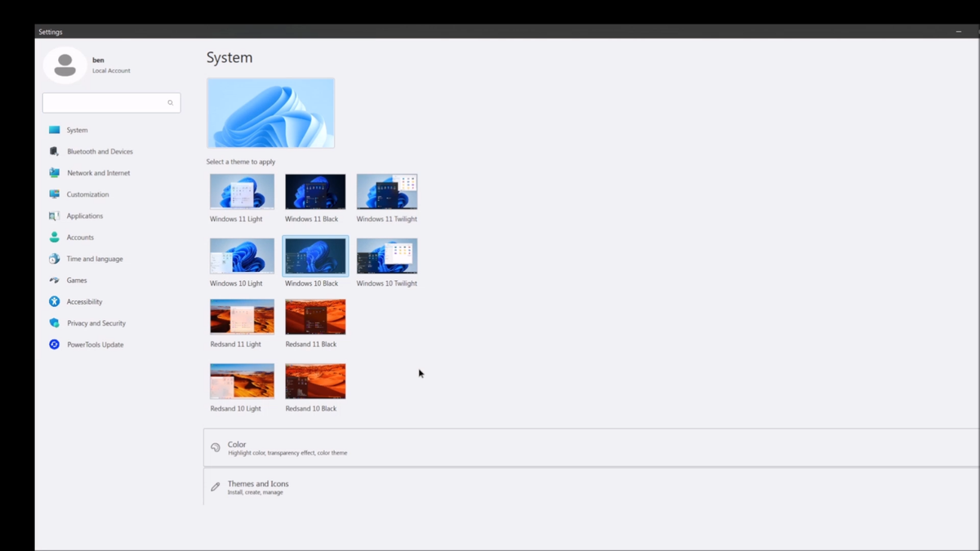Click the search magnifier icon
Screen dimensions: 980x551
(x=171, y=103)
